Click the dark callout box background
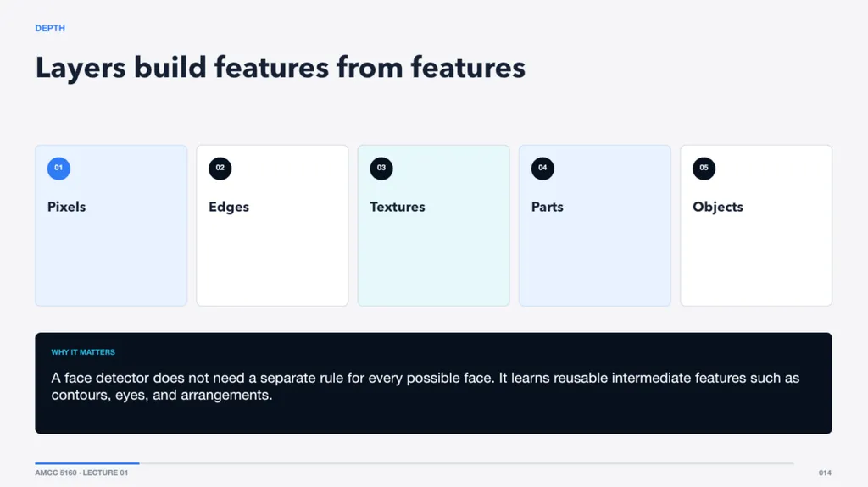868x487 pixels. click(433, 419)
